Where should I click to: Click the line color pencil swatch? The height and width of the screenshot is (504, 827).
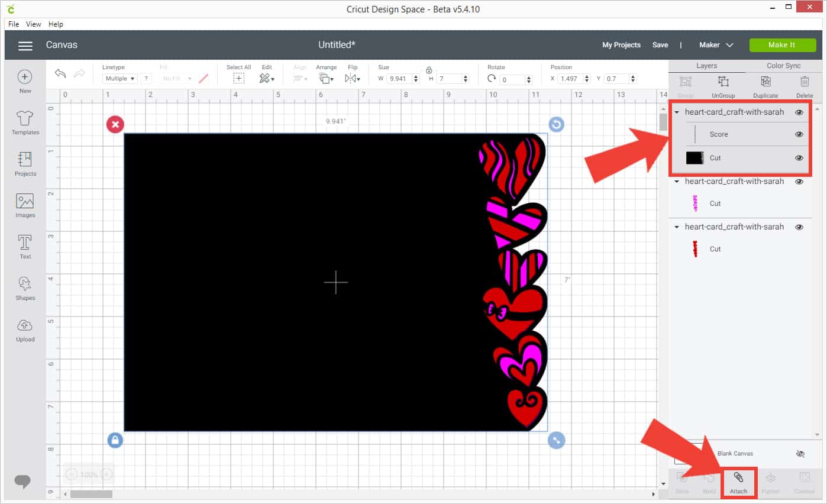203,78
